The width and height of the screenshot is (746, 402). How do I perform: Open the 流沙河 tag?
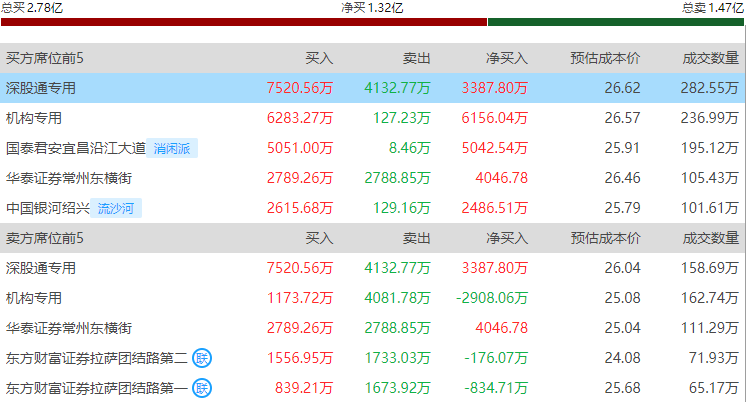click(116, 208)
